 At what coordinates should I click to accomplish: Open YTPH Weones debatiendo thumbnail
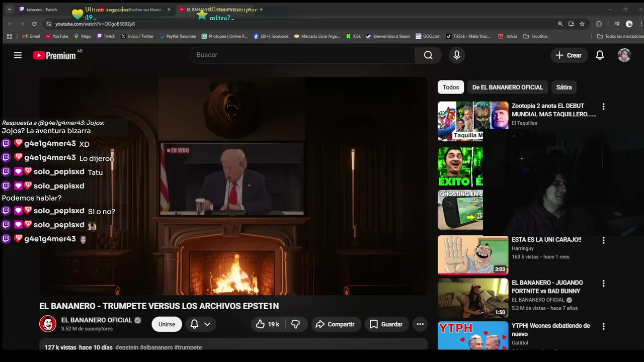pyautogui.click(x=473, y=335)
